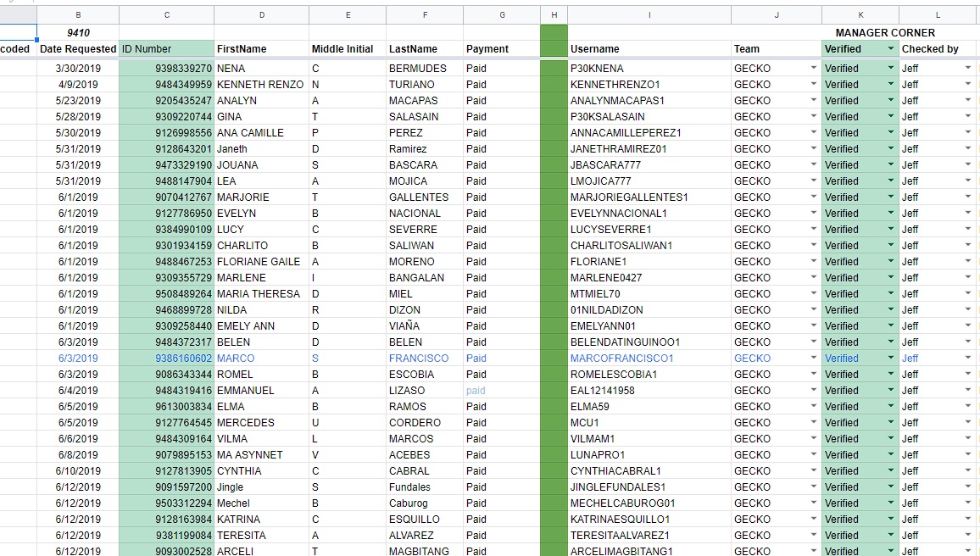This screenshot has height=556, width=980.
Task: Select ID number 9128643201
Action: coord(167,148)
